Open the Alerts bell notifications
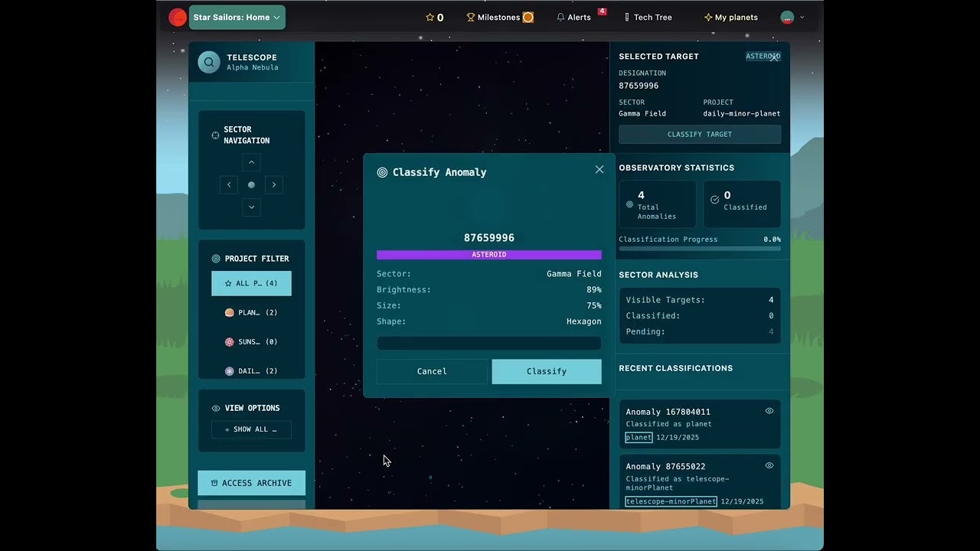Image resolution: width=980 pixels, height=551 pixels. 573,18
